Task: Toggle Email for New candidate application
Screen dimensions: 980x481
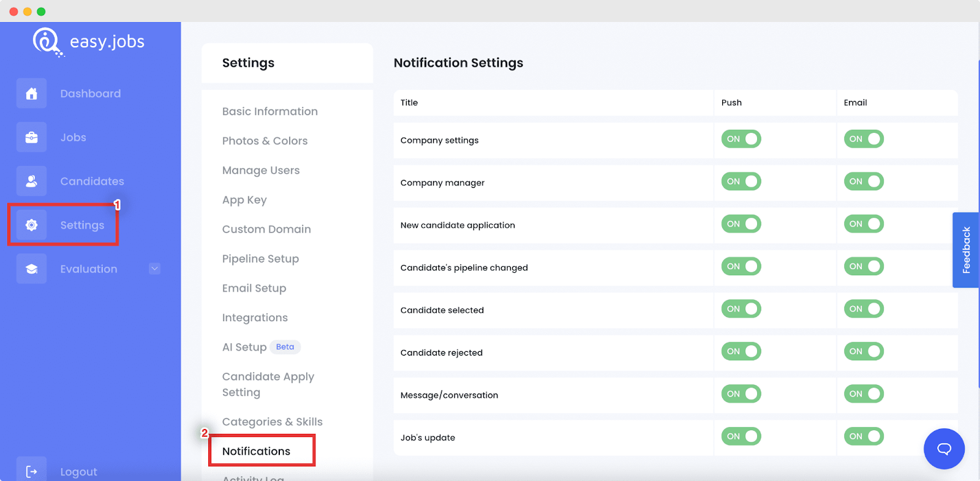Action: click(x=864, y=224)
